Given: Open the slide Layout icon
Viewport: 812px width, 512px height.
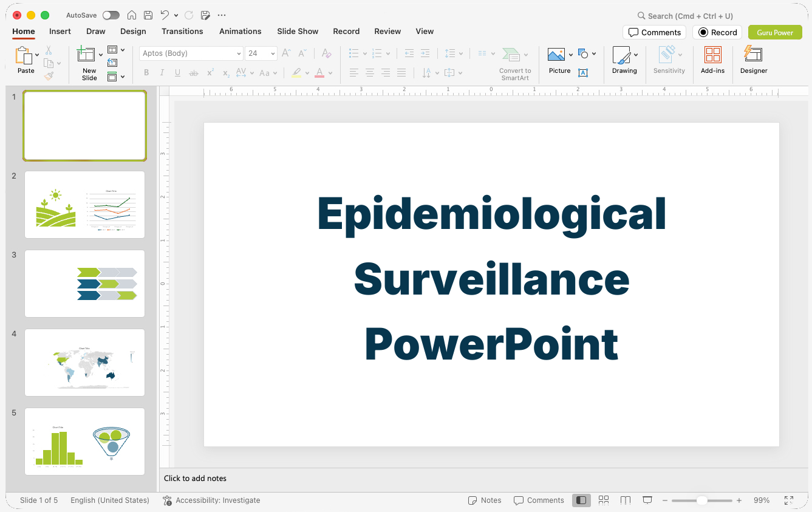Looking at the screenshot, I should click(112, 50).
